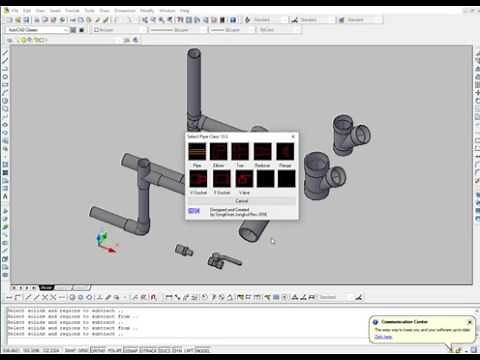480x360 pixels.
Task: Open the Dimension Style manager icon
Action: tap(359, 297)
